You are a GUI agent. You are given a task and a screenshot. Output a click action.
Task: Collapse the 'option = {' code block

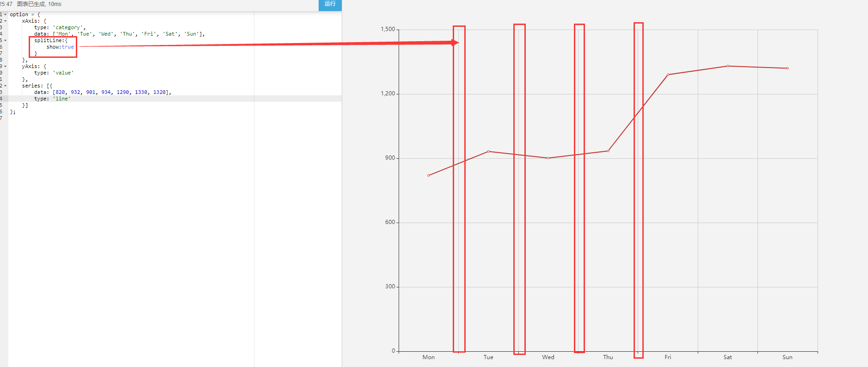pyautogui.click(x=6, y=15)
